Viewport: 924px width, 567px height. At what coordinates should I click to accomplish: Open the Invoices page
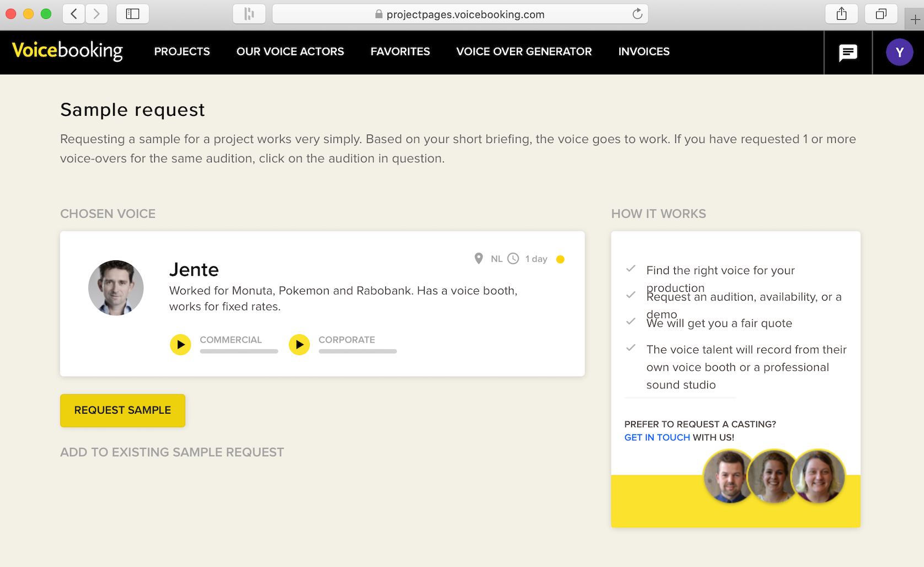point(643,51)
